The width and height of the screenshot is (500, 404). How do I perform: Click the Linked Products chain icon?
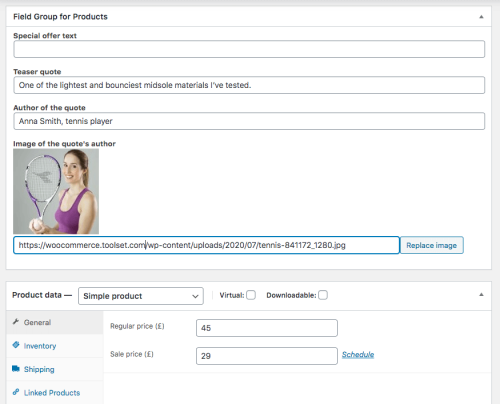pos(16,392)
